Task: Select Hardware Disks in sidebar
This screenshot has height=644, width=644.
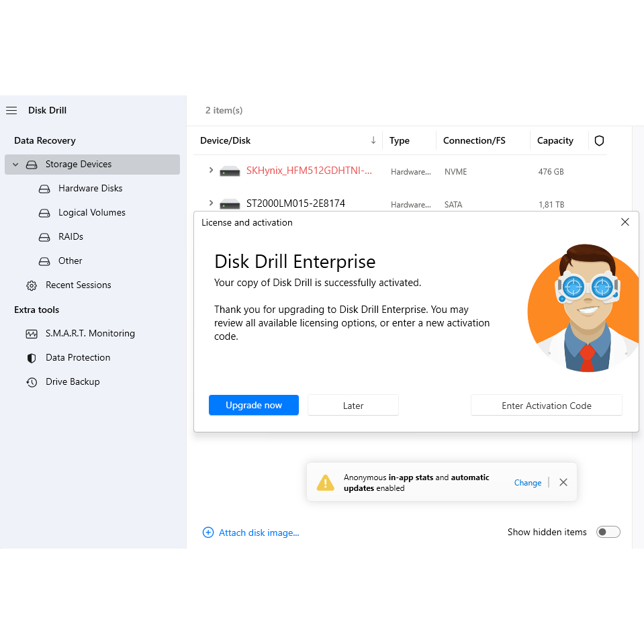Action: point(90,189)
